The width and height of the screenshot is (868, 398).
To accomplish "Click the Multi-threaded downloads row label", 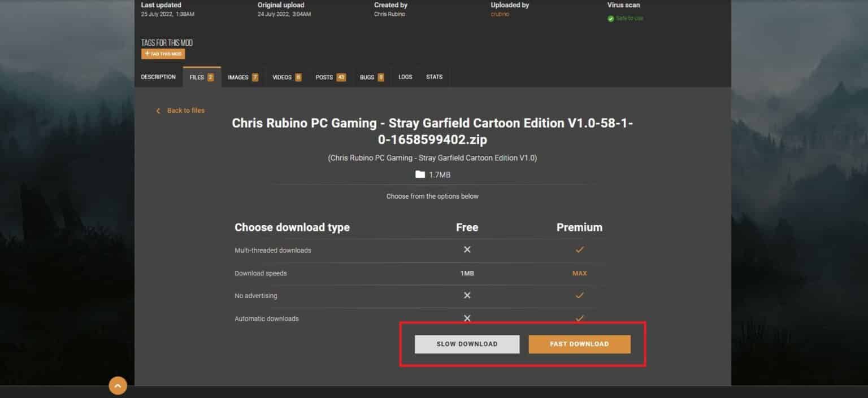I will [x=273, y=251].
